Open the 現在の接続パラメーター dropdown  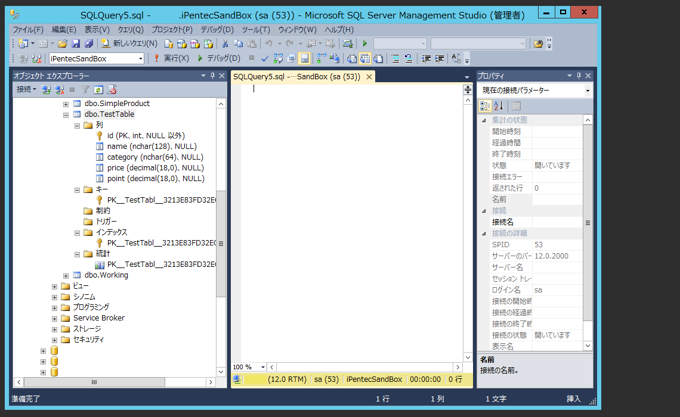(588, 91)
